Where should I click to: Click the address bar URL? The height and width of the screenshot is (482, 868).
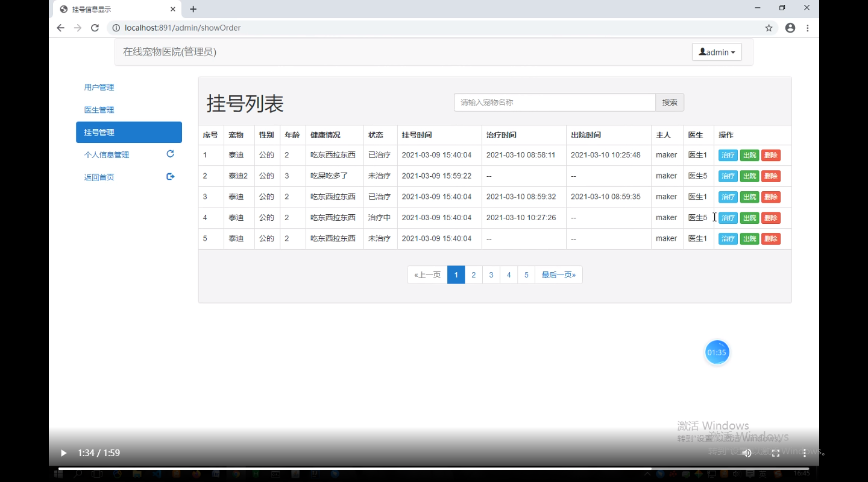point(183,28)
